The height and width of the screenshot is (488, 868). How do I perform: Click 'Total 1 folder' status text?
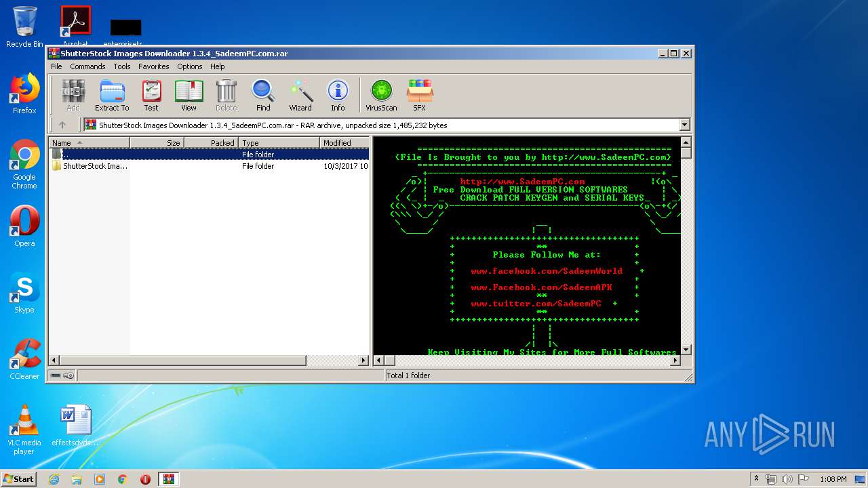(408, 375)
